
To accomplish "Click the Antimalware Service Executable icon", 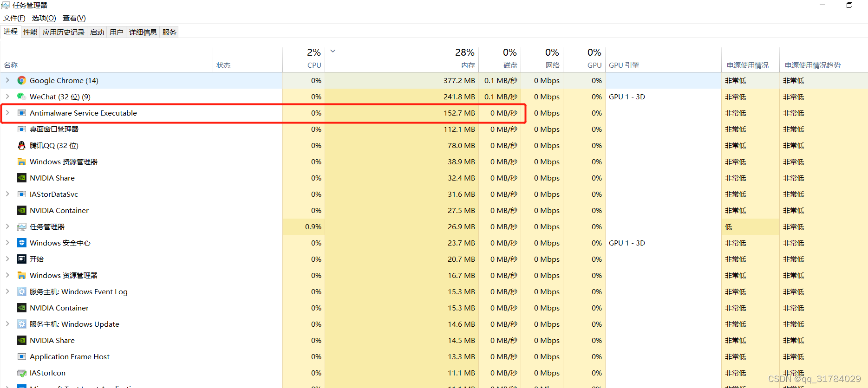I will (x=22, y=113).
